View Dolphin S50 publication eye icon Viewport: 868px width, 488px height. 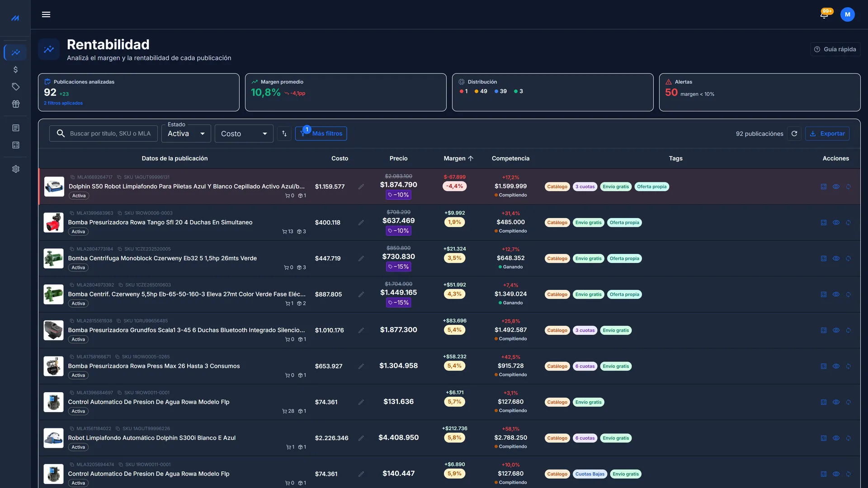click(836, 187)
